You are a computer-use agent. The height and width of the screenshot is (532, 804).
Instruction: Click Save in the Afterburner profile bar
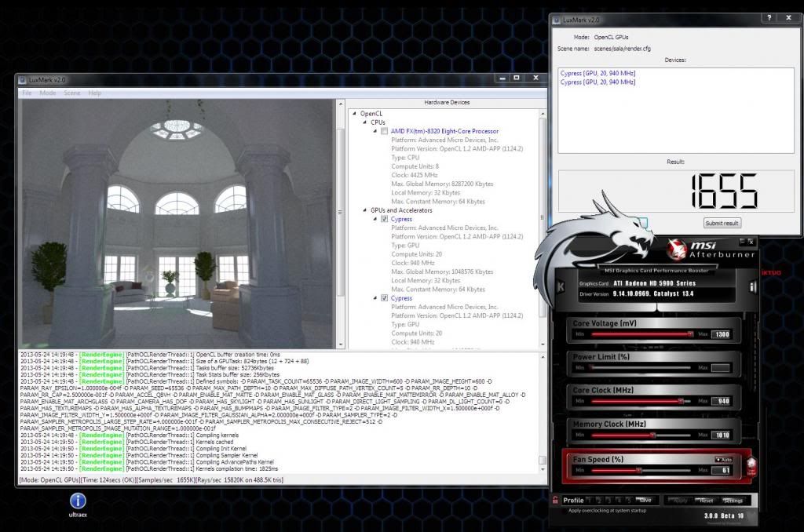pyautogui.click(x=645, y=501)
